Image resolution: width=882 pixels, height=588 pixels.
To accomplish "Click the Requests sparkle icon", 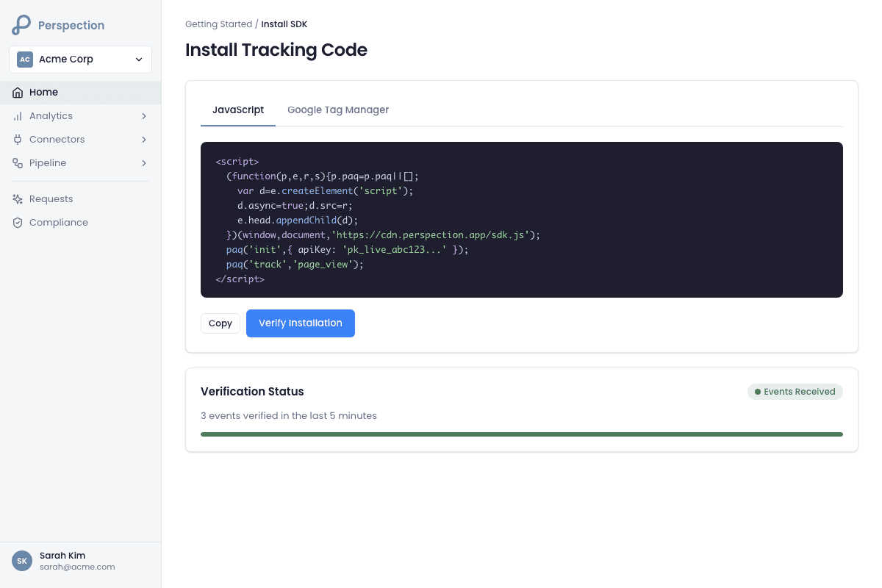I will [x=18, y=199].
